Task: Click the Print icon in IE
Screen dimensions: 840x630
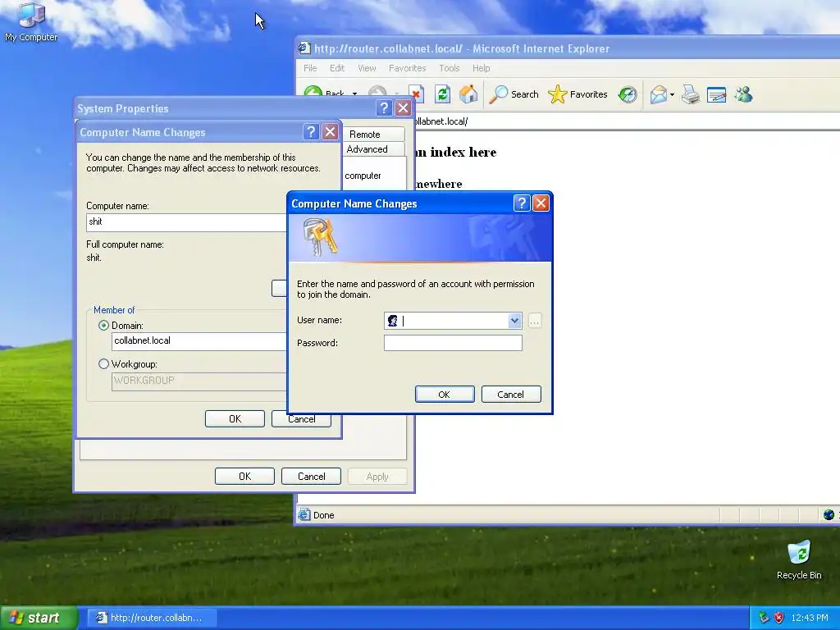Action: click(x=691, y=95)
